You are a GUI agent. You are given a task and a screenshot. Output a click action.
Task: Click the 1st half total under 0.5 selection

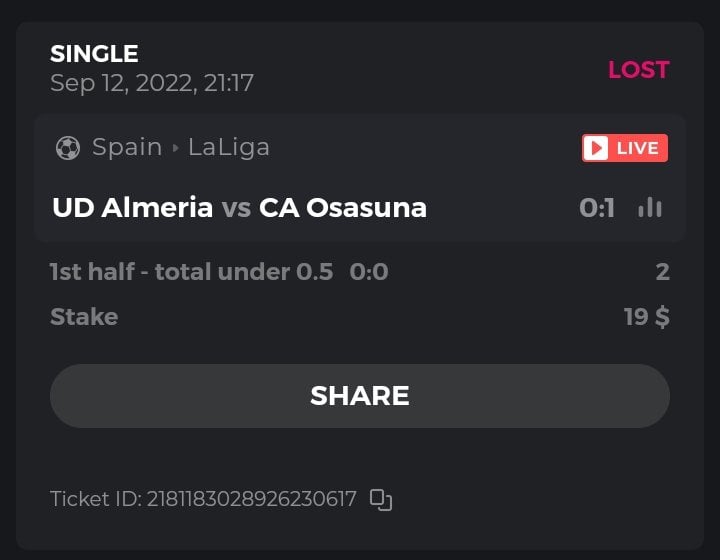point(191,272)
